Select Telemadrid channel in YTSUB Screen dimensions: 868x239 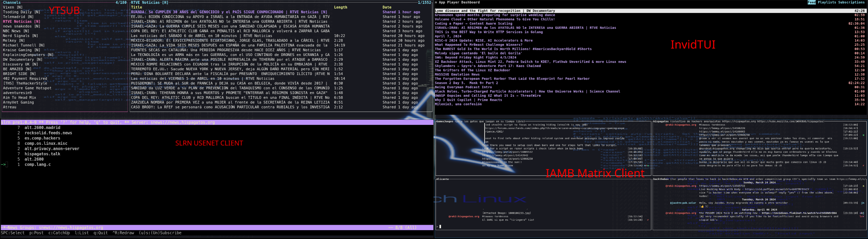pyautogui.click(x=18, y=16)
